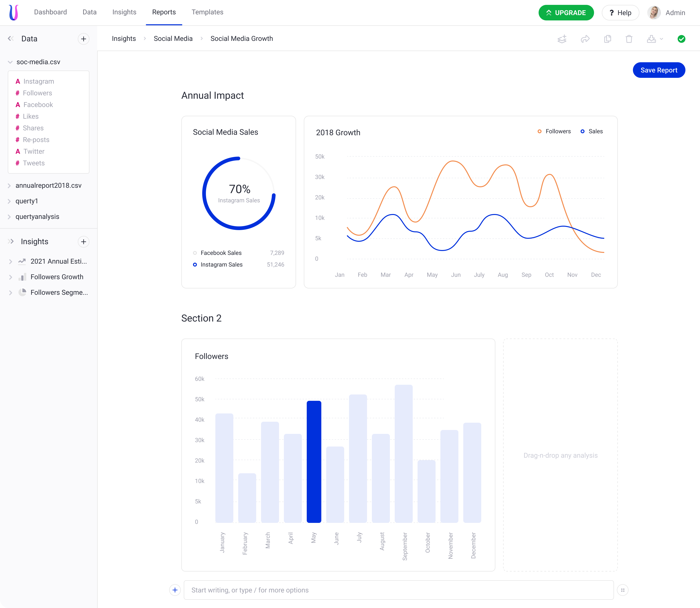Image resolution: width=700 pixels, height=608 pixels.
Task: Toggle Sales series in 2018 Growth legend
Action: coord(591,131)
